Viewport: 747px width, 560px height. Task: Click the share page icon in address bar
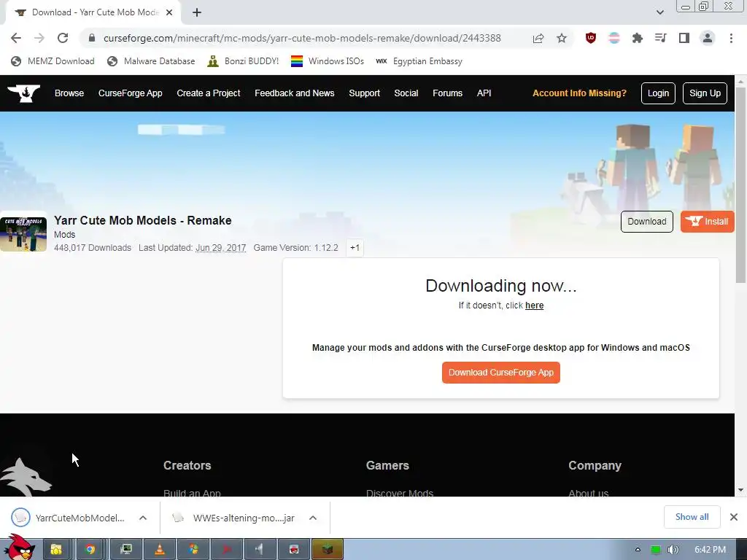pos(538,38)
